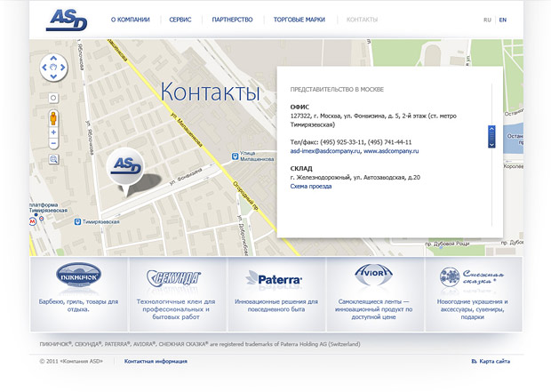Open the Схема проезда link
This screenshot has width=551, height=392.
tap(311, 187)
